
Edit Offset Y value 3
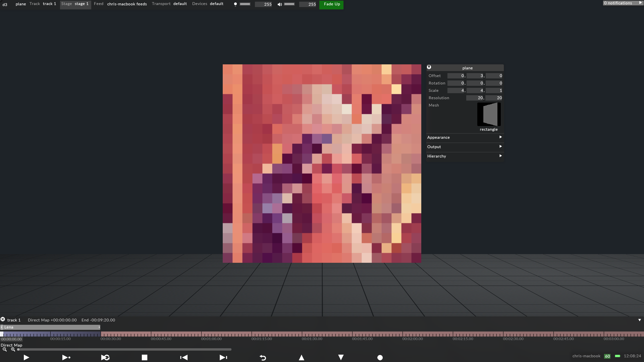pyautogui.click(x=475, y=76)
